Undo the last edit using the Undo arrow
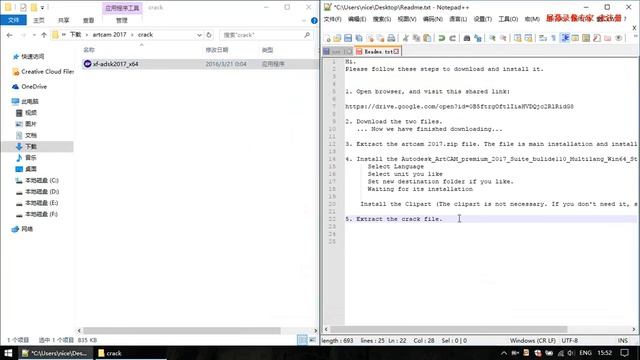Viewport: 640px width, 360px height. point(442,38)
